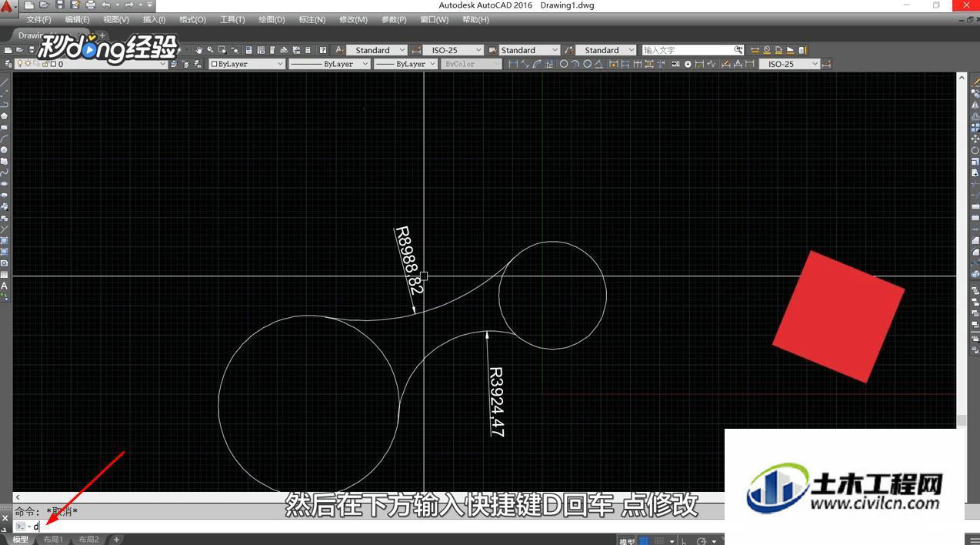Click the status bar 模型 button
Image resolution: width=980 pixels, height=545 pixels.
pos(627,541)
